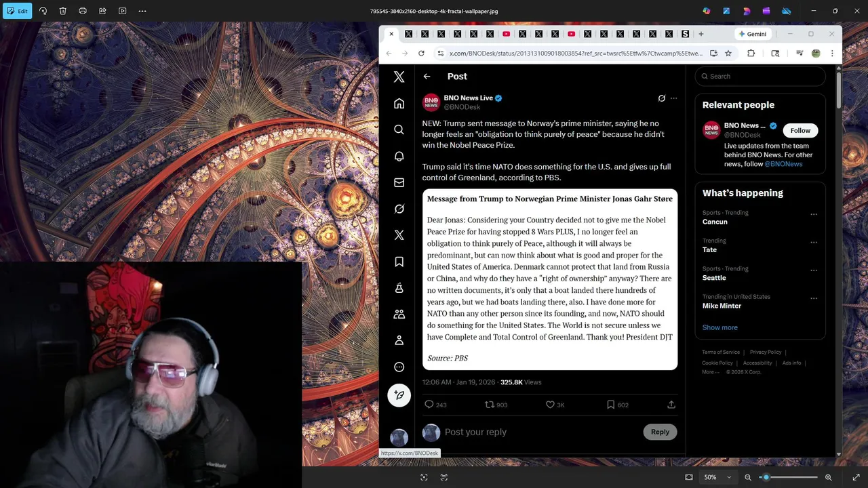
Task: Share the post with upload icon
Action: coord(671,405)
